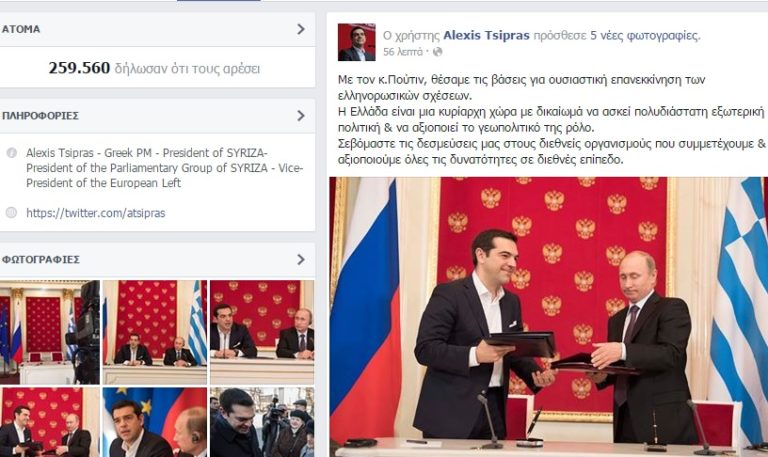The image size is (768, 457).
Task: Click the public globe icon beside timestamp
Action: [x=437, y=51]
